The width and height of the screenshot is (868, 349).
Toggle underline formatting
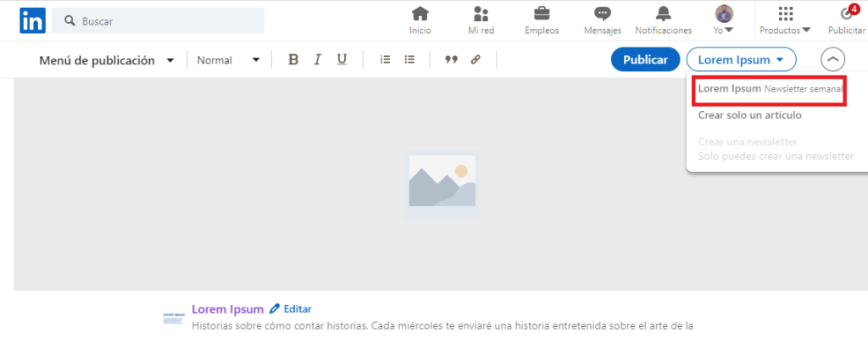342,60
